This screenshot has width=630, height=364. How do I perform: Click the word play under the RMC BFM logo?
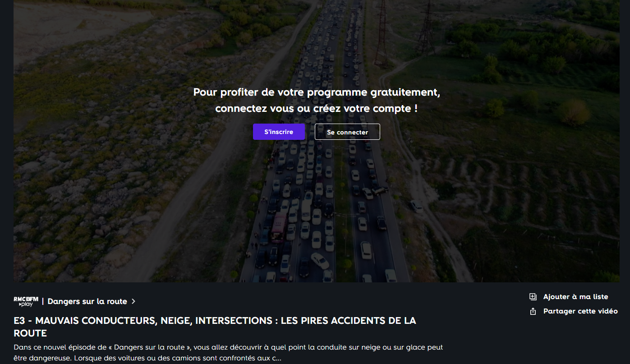[x=27, y=304]
